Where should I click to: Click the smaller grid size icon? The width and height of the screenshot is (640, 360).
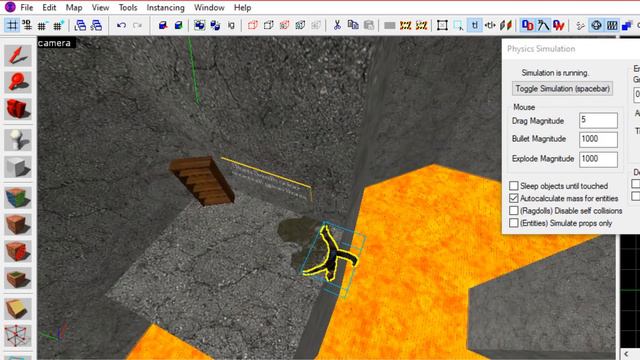coord(42,25)
